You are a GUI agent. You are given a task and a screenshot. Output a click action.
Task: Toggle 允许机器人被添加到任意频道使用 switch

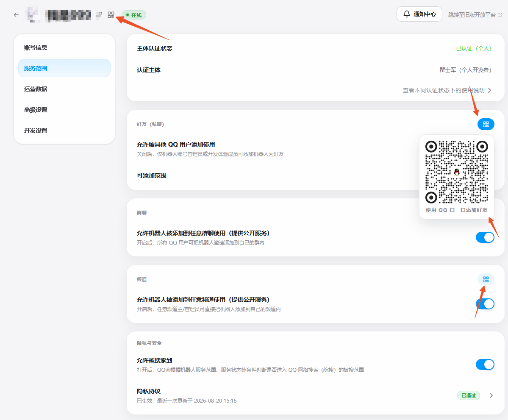point(485,304)
